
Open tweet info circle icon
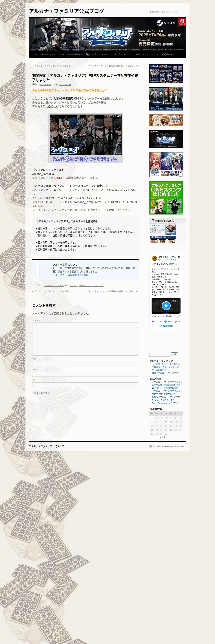179,316
